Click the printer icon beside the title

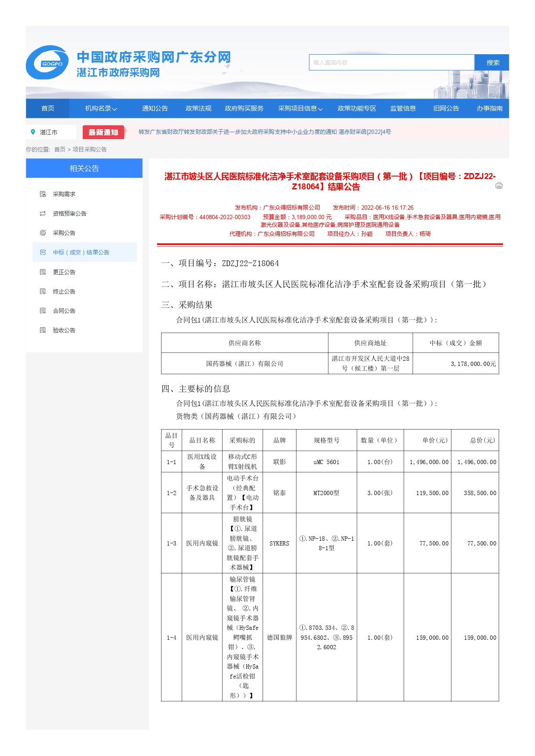pyautogui.click(x=499, y=186)
